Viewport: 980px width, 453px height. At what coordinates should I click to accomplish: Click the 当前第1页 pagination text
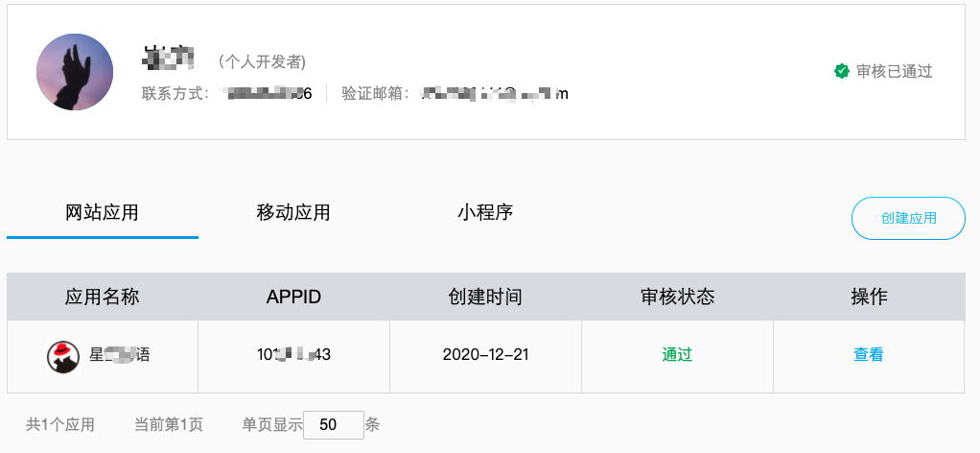click(x=169, y=425)
